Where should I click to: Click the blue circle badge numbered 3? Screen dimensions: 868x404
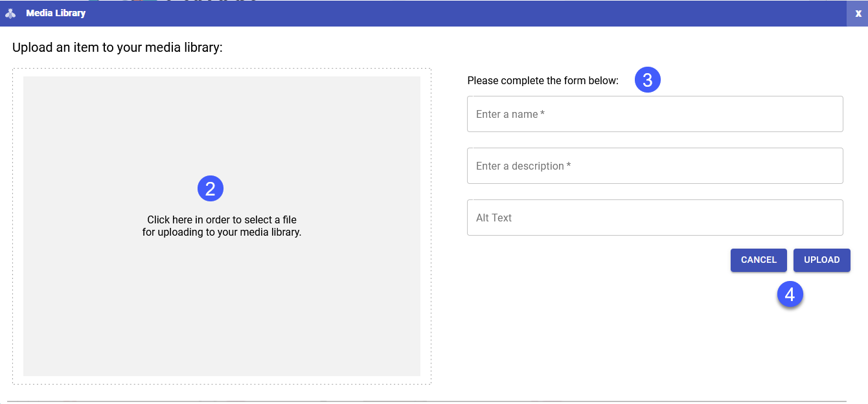click(x=647, y=80)
